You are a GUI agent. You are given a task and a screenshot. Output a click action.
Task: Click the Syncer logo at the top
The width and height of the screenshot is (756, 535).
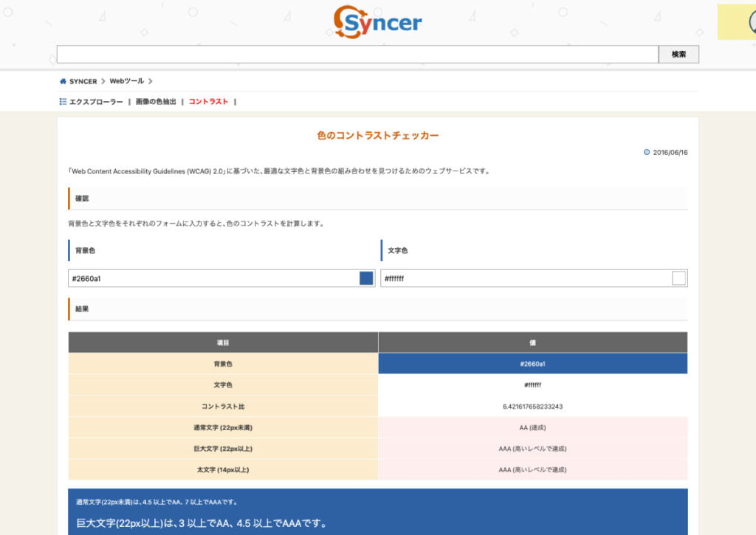(377, 22)
